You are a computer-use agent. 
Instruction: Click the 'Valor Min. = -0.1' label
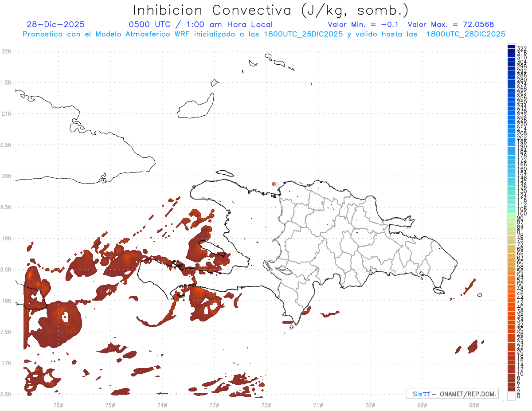364,25
